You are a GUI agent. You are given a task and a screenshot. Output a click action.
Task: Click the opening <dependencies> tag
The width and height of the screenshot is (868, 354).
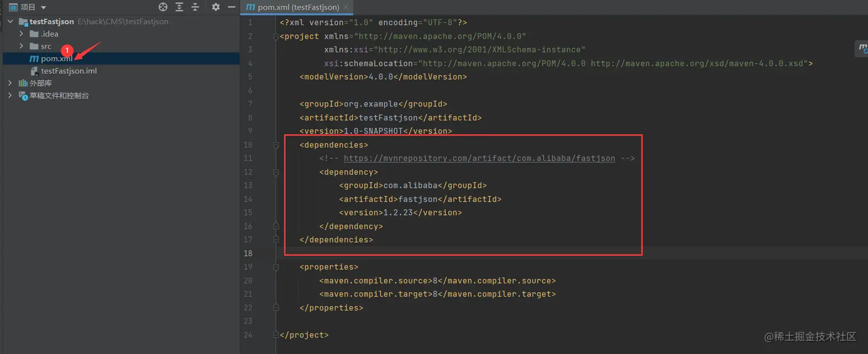pos(334,145)
